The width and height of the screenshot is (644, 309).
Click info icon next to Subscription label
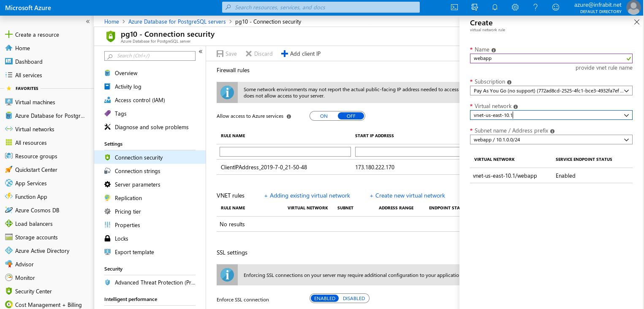pyautogui.click(x=509, y=82)
